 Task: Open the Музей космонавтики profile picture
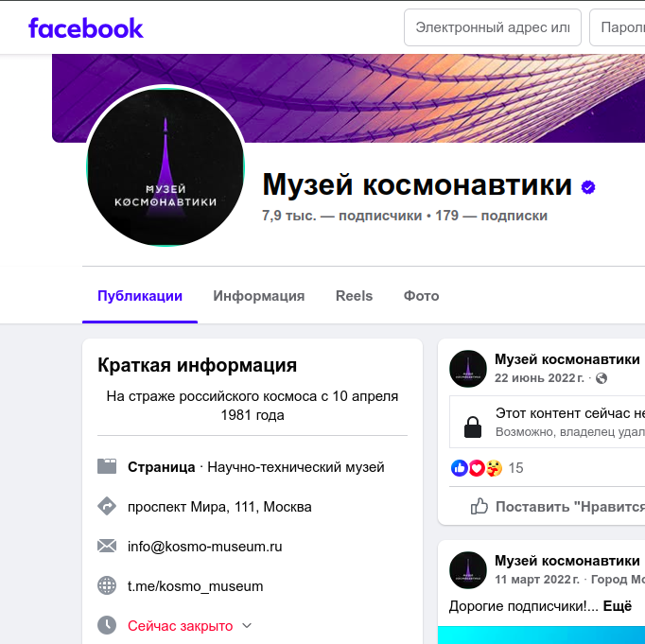(166, 167)
